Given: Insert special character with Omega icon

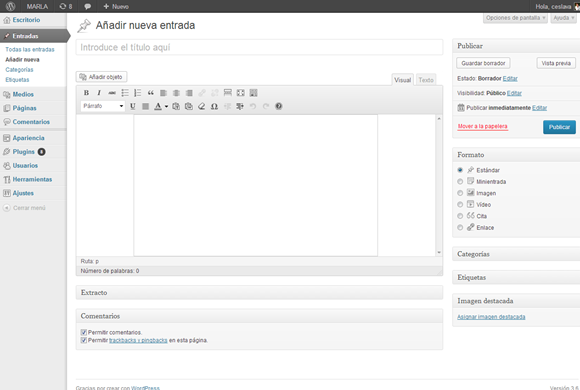Looking at the screenshot, I should click(x=214, y=107).
